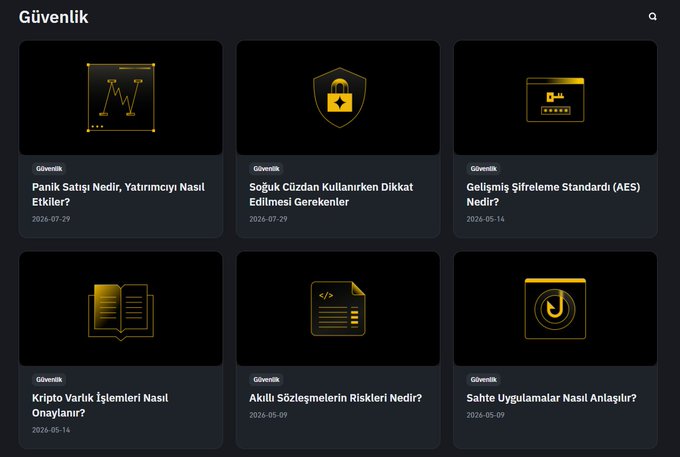
Task: Click Güvenlik tag on Kripto Varlık card
Action: pyautogui.click(x=49, y=379)
